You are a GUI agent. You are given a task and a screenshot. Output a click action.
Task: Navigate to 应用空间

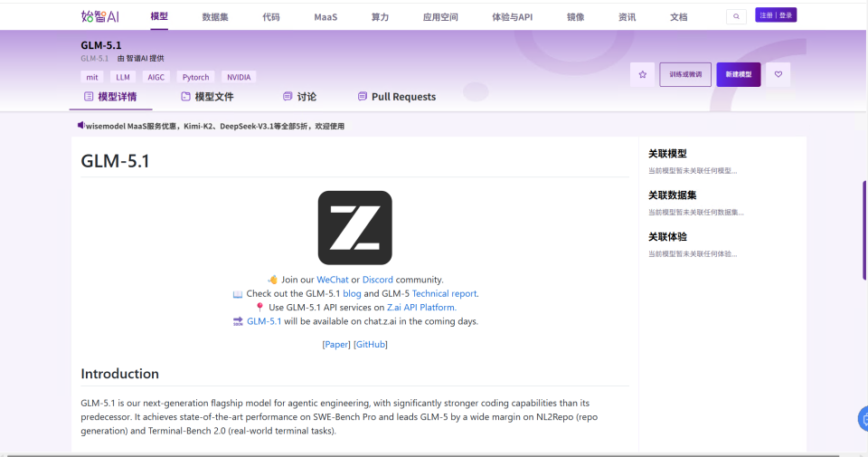click(440, 17)
